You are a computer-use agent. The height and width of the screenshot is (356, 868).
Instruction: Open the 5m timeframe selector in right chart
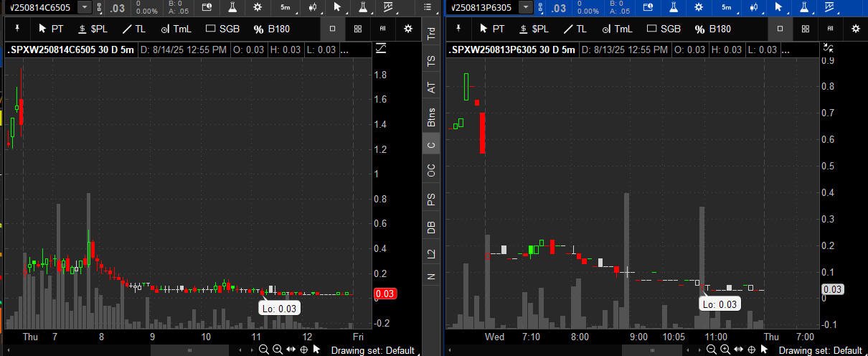tap(727, 7)
